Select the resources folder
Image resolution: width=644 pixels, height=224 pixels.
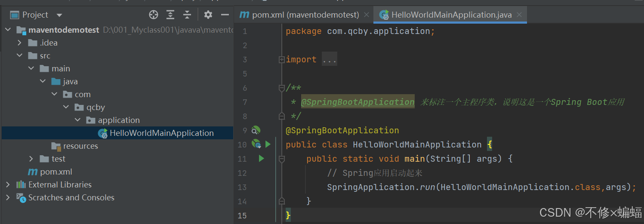coord(80,146)
